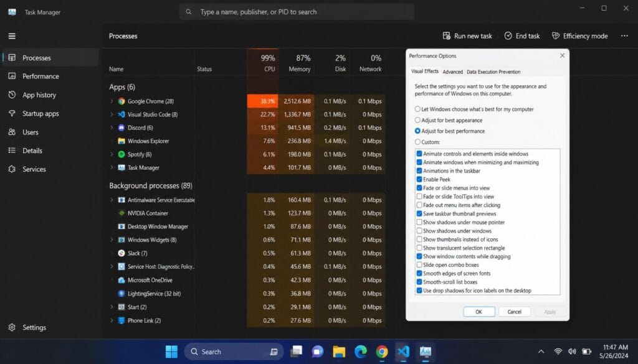The image size is (638, 364).
Task: Click the Wi-Fi icon in system tray
Action: pos(558,352)
